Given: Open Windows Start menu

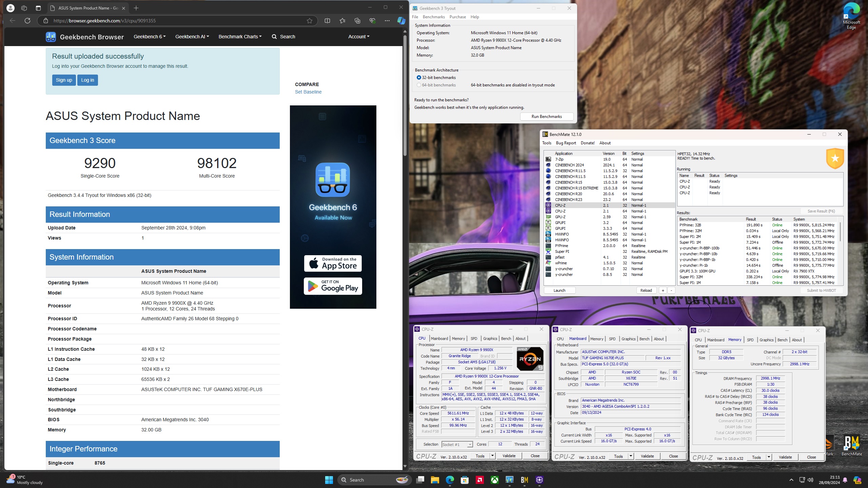Looking at the screenshot, I should tap(329, 480).
